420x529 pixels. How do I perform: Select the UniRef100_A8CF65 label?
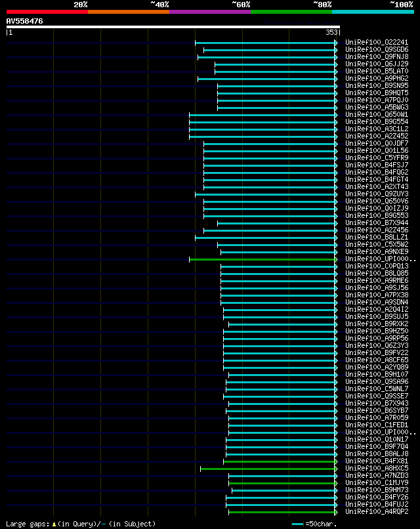377,360
